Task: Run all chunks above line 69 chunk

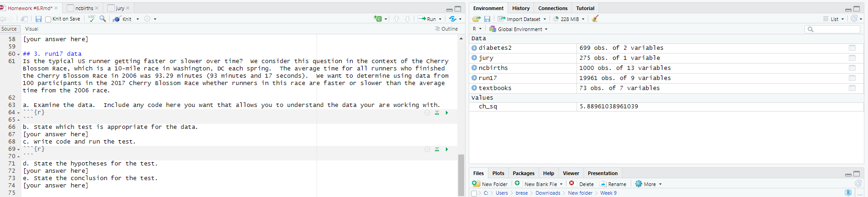Action: tap(437, 149)
